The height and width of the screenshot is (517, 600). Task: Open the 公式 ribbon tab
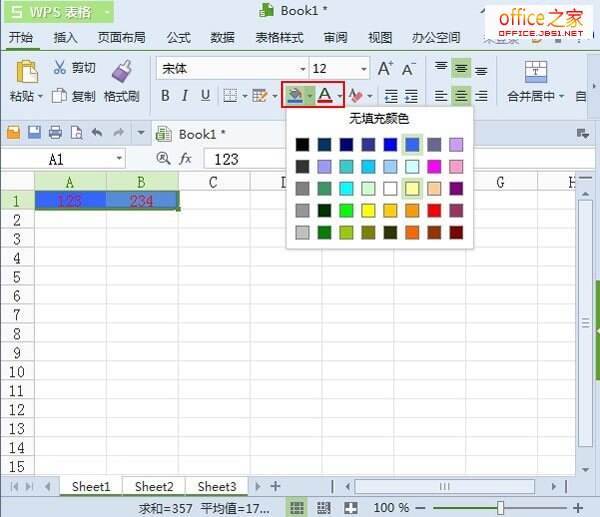pos(178,38)
